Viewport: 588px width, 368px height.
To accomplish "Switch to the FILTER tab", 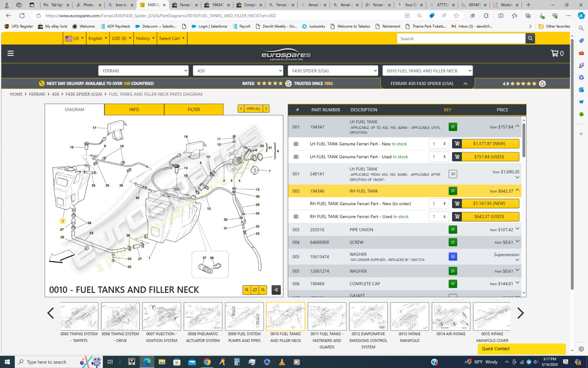I will coord(194,110).
